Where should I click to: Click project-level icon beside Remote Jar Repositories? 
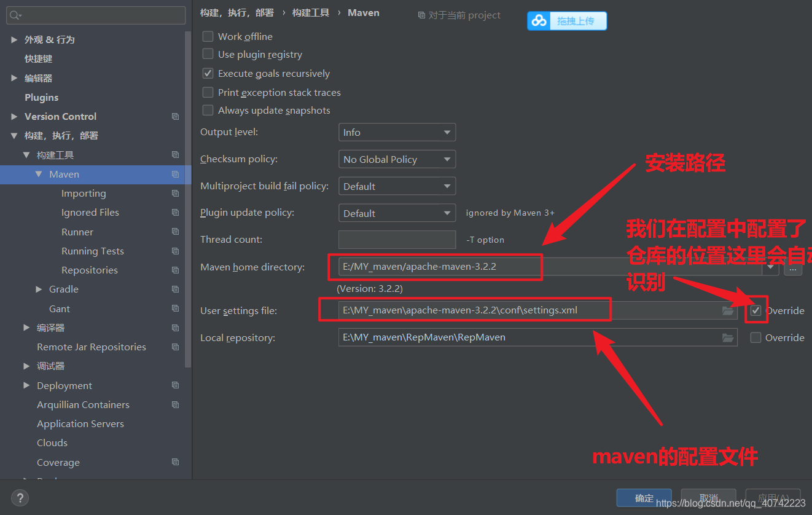tap(176, 347)
